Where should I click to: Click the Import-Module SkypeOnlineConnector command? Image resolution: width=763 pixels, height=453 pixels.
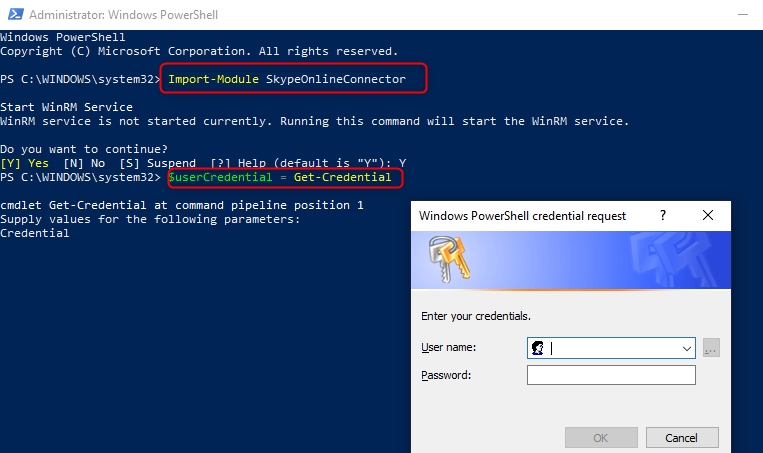click(287, 79)
